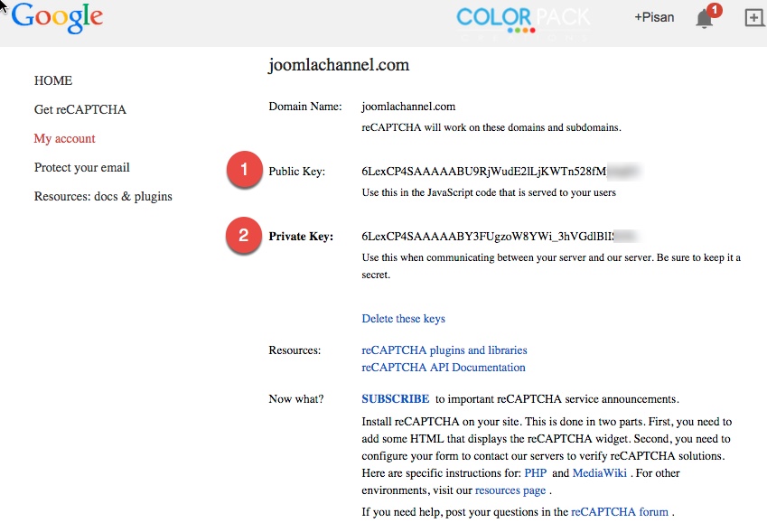Click the Private Key: label
Screen dimensions: 767x532
click(x=301, y=237)
